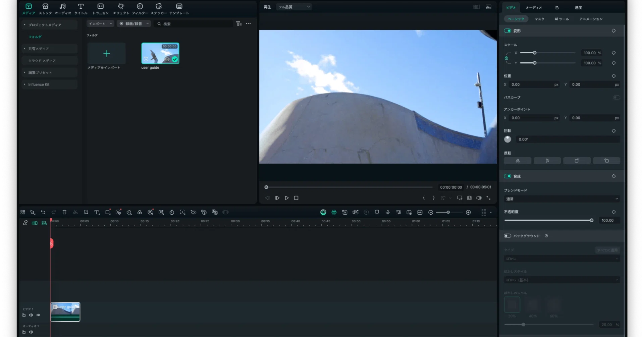
Task: Open the more options three-dots menu
Action: pos(248,24)
